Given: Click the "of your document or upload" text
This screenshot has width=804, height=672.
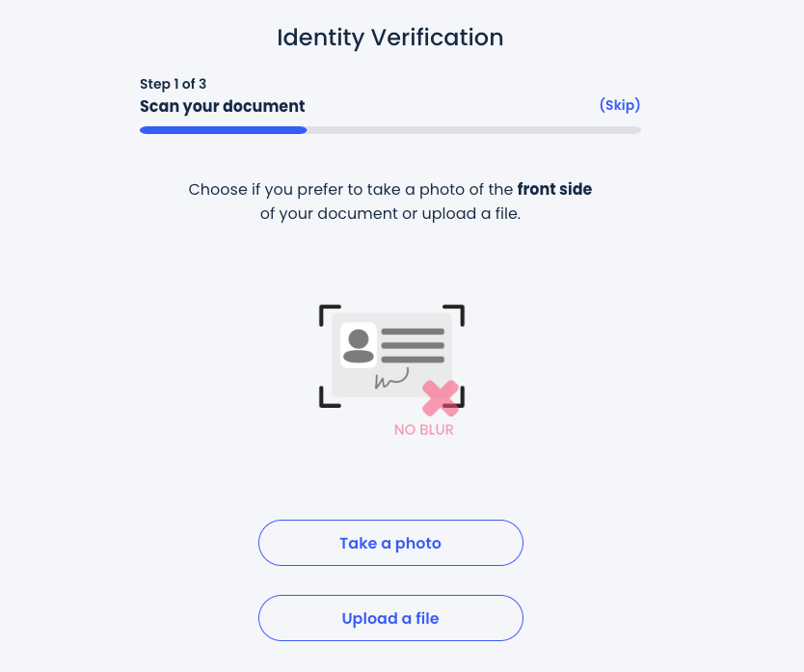Looking at the screenshot, I should point(390,214).
